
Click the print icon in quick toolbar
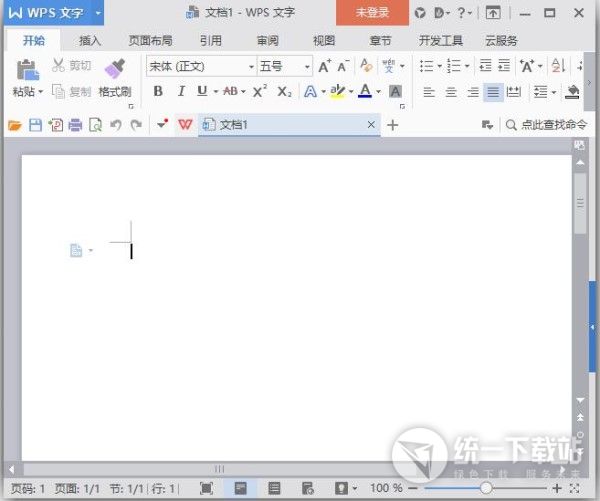point(75,125)
